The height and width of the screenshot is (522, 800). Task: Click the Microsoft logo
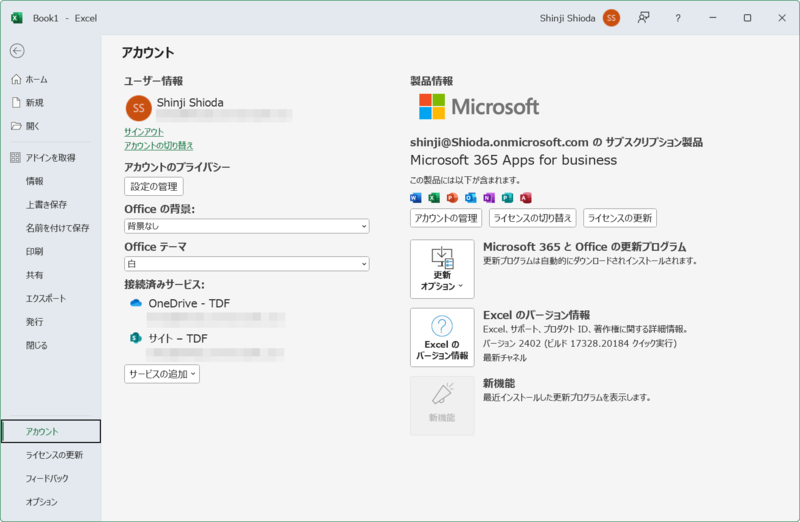479,107
